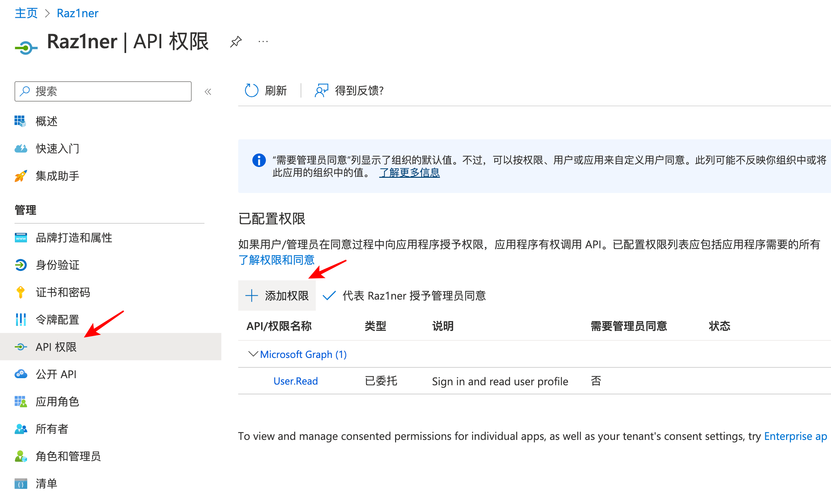Click into the 搜索 input field

coord(103,91)
